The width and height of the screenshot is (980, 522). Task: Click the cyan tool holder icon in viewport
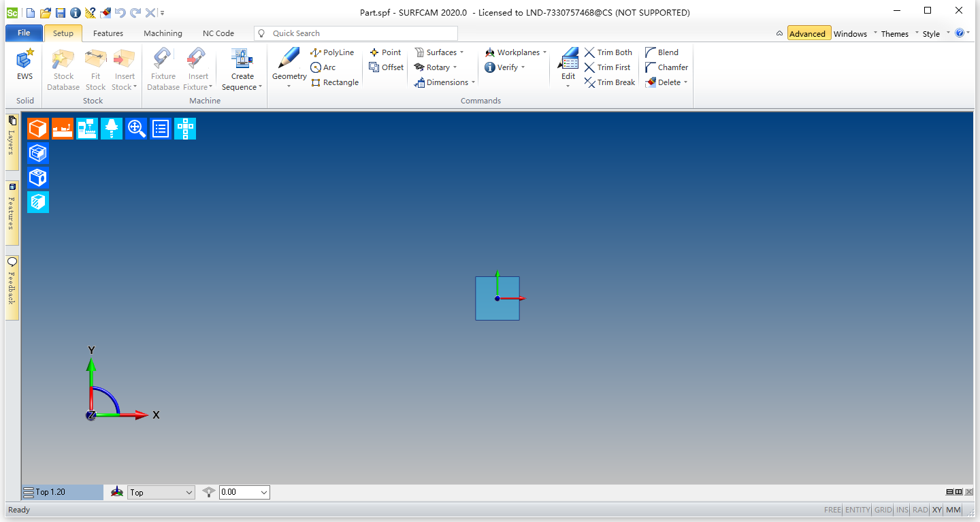point(112,129)
